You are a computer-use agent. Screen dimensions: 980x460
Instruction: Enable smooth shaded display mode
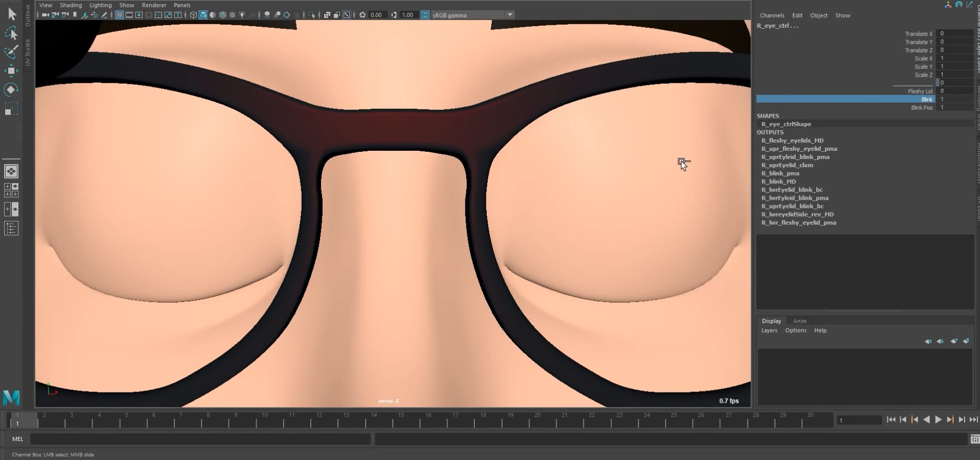point(202,15)
